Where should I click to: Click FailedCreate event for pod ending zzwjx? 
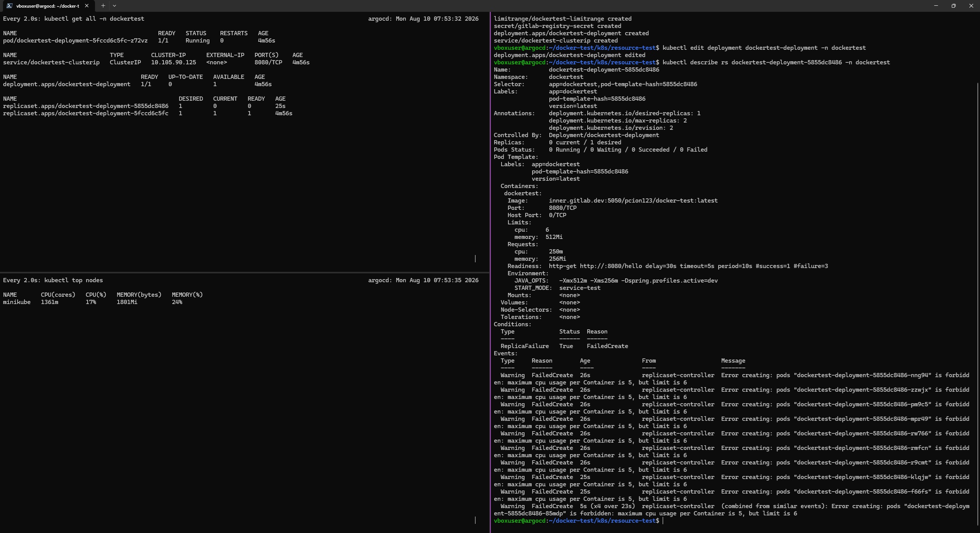(x=732, y=393)
